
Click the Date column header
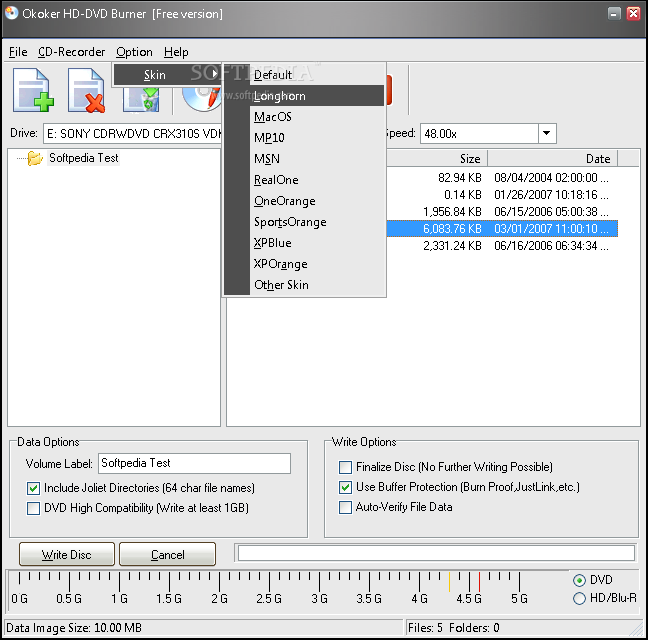tap(553, 159)
